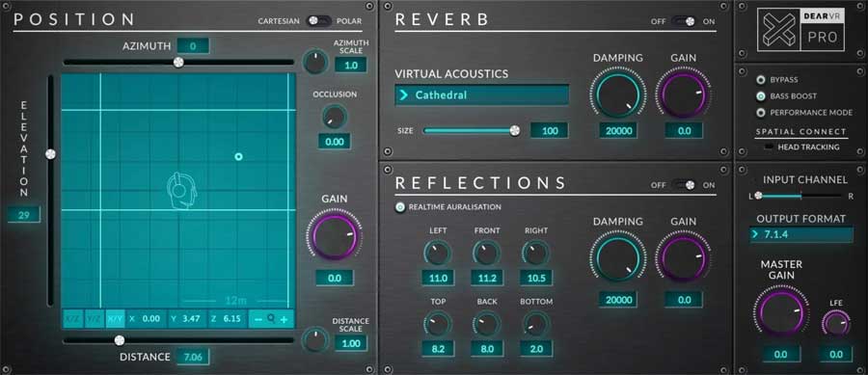Expand Spatial Connect head tracking selector
This screenshot has height=375, width=868.
coord(770,147)
